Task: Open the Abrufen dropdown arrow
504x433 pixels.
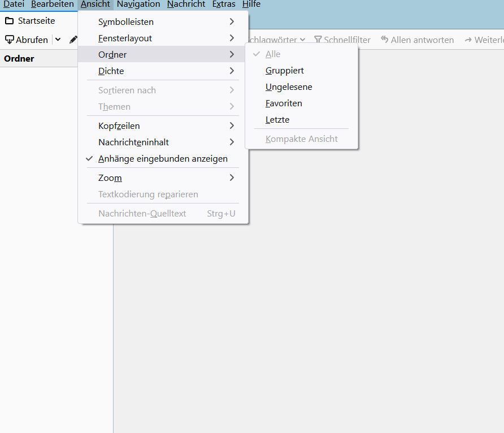Action: click(x=58, y=40)
